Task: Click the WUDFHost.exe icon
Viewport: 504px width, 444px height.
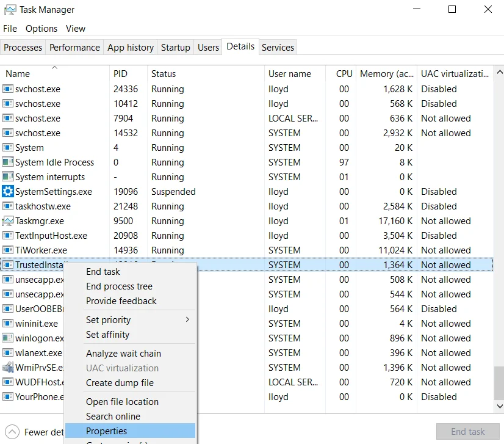Action: [8, 382]
